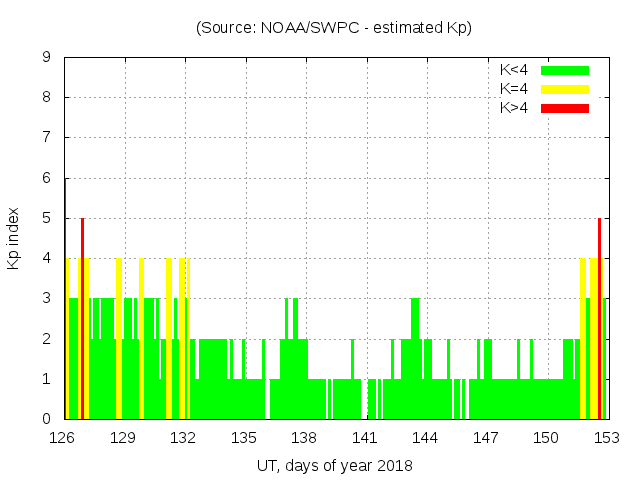Select the x-axis tick label 141

tap(365, 438)
